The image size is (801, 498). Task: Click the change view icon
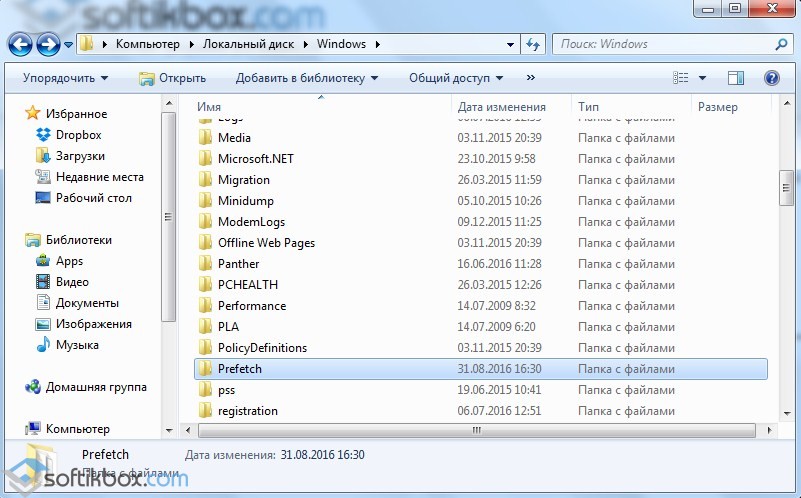(682, 78)
